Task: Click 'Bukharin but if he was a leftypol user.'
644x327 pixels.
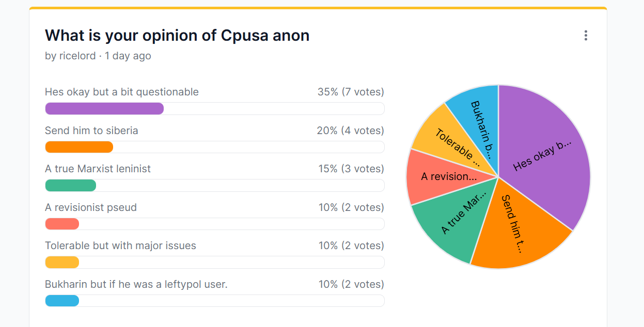Action: [x=136, y=284]
